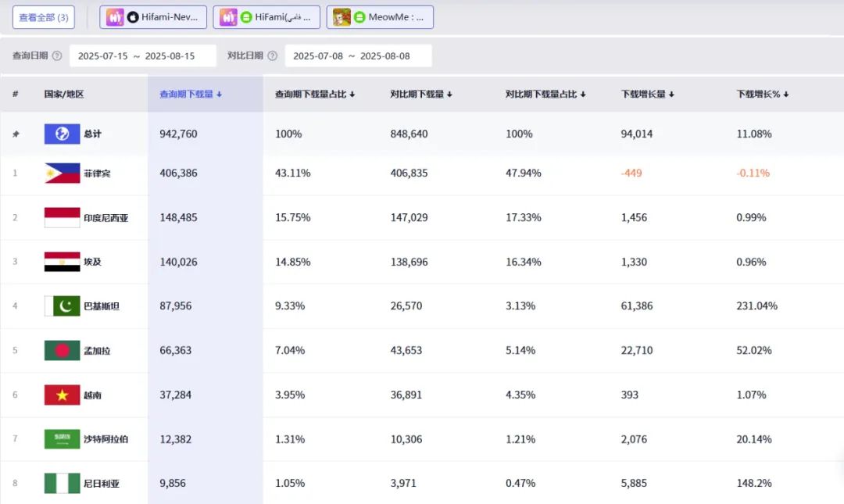The width and height of the screenshot is (844, 504).
Task: Click the Vietnam flag icon
Action: [x=62, y=395]
